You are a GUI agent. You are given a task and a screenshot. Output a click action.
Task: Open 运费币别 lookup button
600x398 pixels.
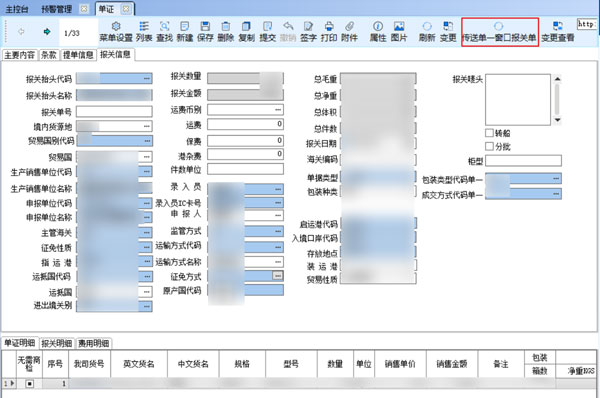click(278, 110)
